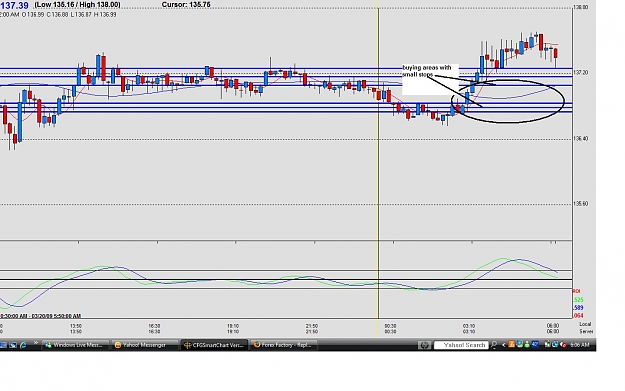Click the muted volume tray icon
This screenshot has height=391, width=625.
(x=563, y=345)
